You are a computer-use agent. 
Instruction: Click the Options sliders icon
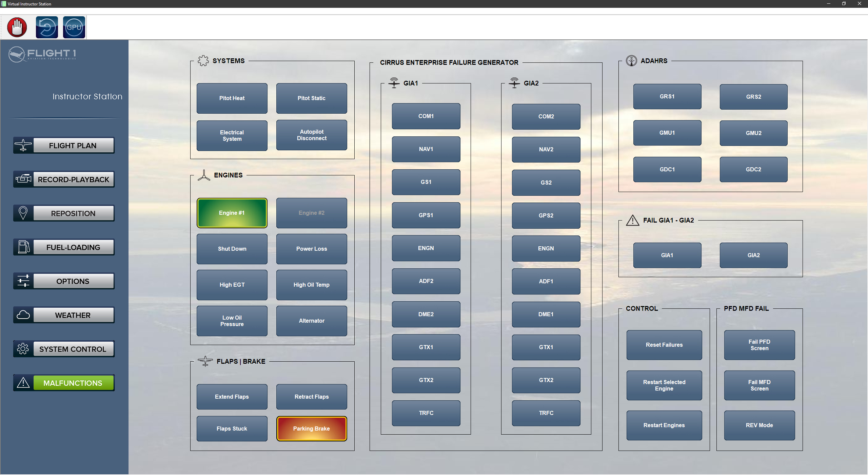pyautogui.click(x=23, y=281)
